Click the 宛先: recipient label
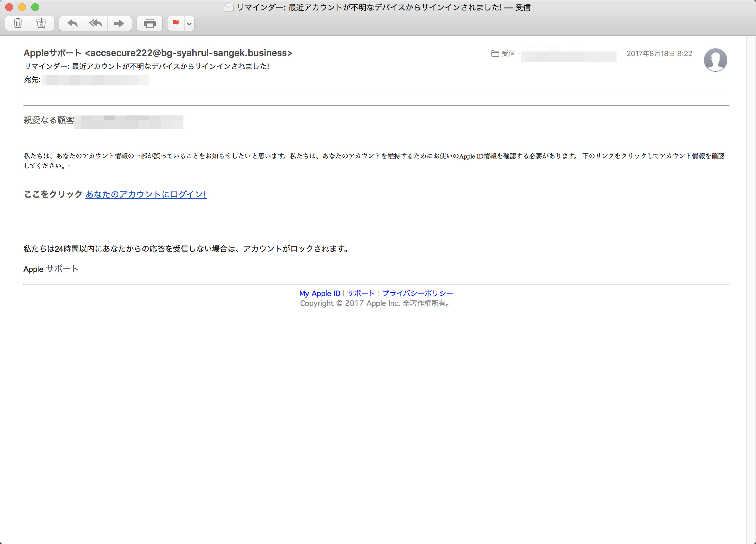 coord(32,80)
